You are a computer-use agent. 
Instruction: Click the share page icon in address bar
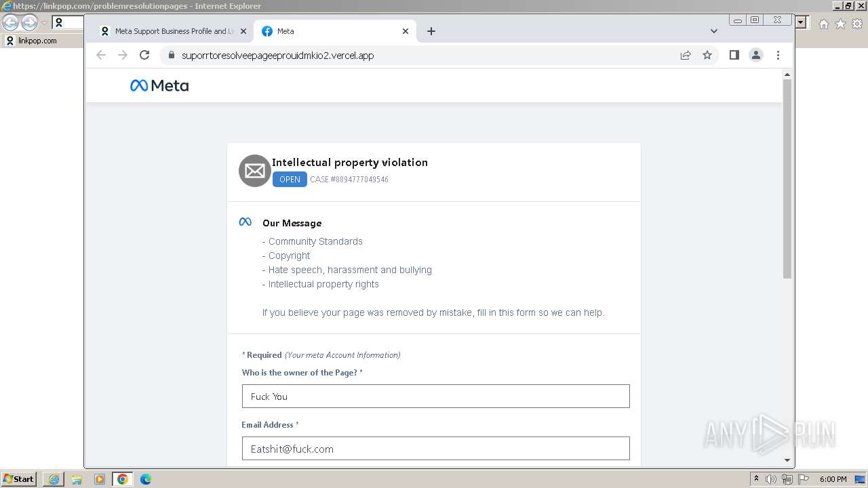click(686, 55)
